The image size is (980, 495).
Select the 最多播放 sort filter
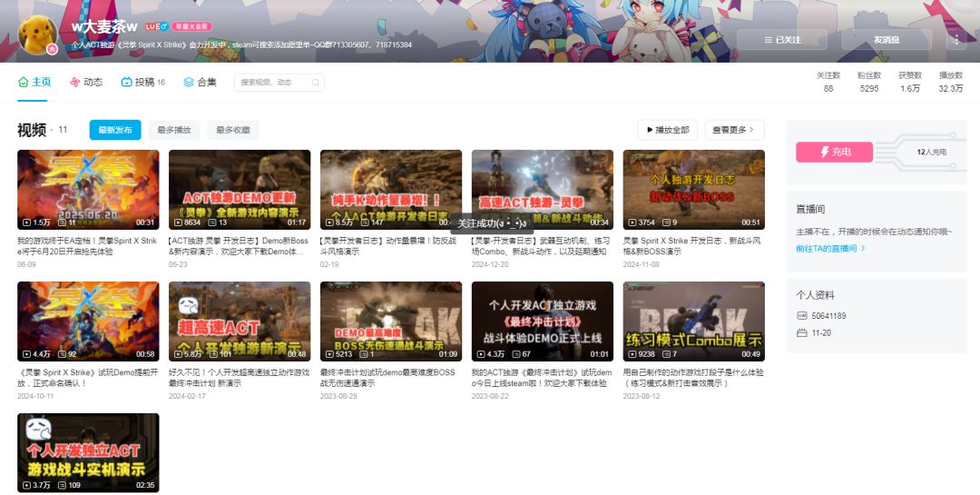(x=173, y=130)
